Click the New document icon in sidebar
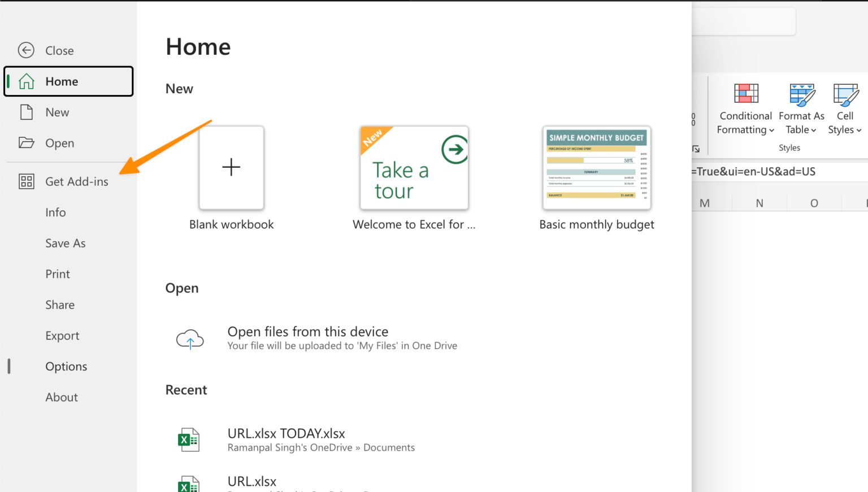Image resolution: width=868 pixels, height=492 pixels. click(x=26, y=112)
